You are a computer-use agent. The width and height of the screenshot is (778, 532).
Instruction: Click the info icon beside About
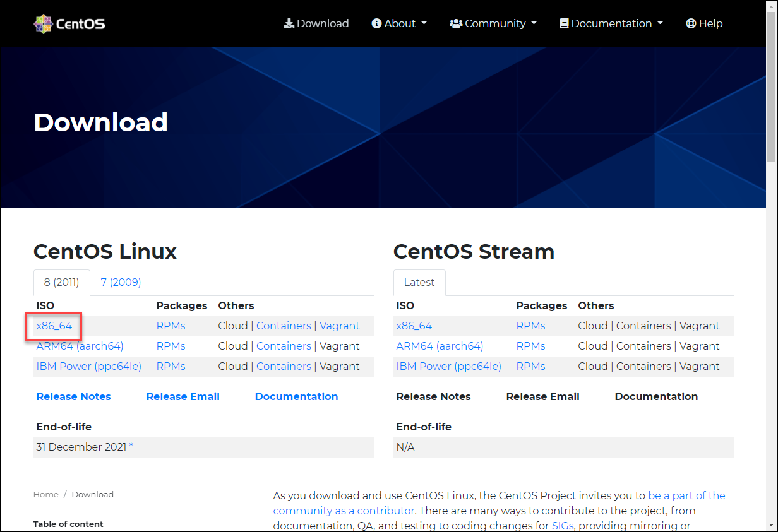[x=377, y=23]
